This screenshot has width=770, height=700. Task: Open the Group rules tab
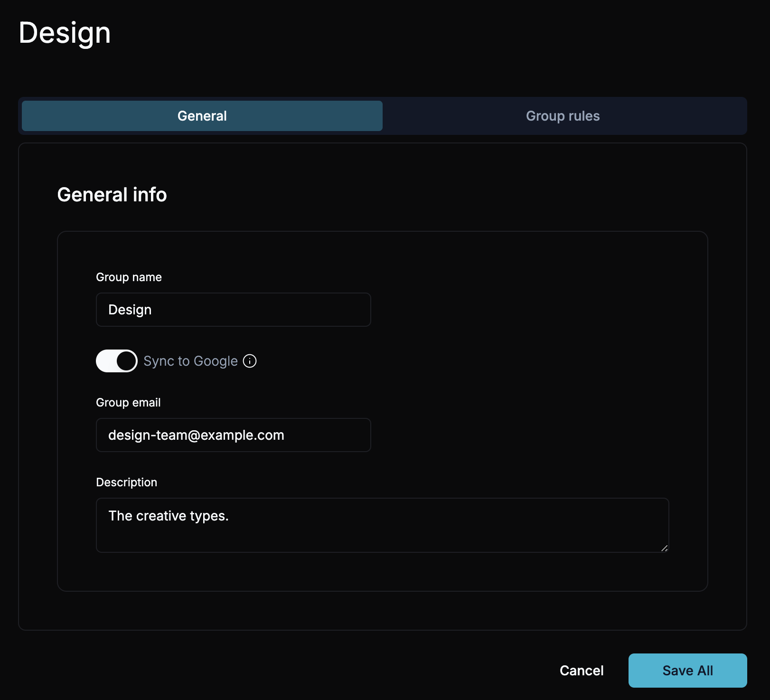click(x=563, y=116)
